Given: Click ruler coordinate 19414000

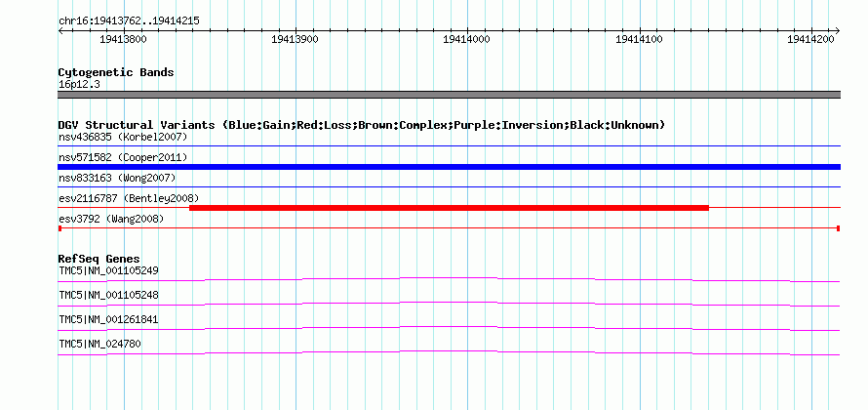Looking at the screenshot, I should coord(466,40).
